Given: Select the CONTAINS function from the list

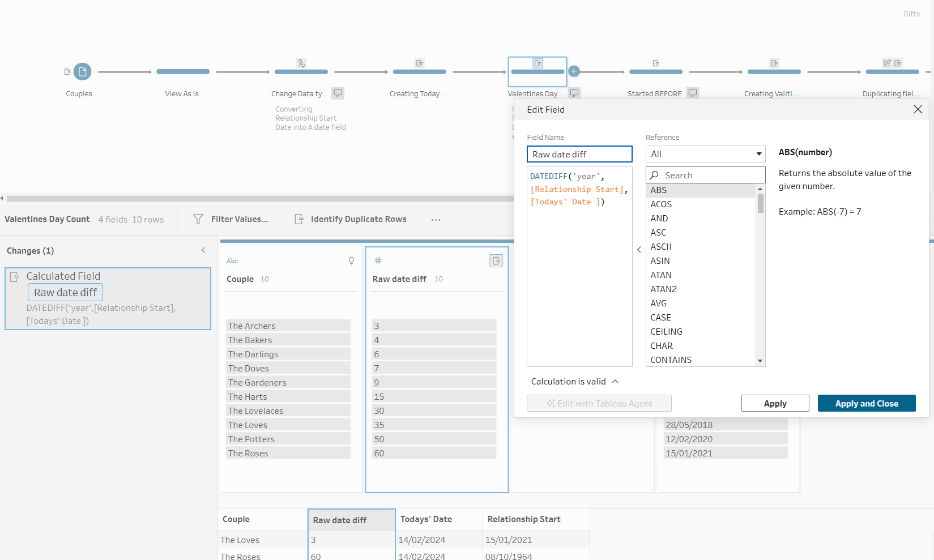Looking at the screenshot, I should pos(671,360).
